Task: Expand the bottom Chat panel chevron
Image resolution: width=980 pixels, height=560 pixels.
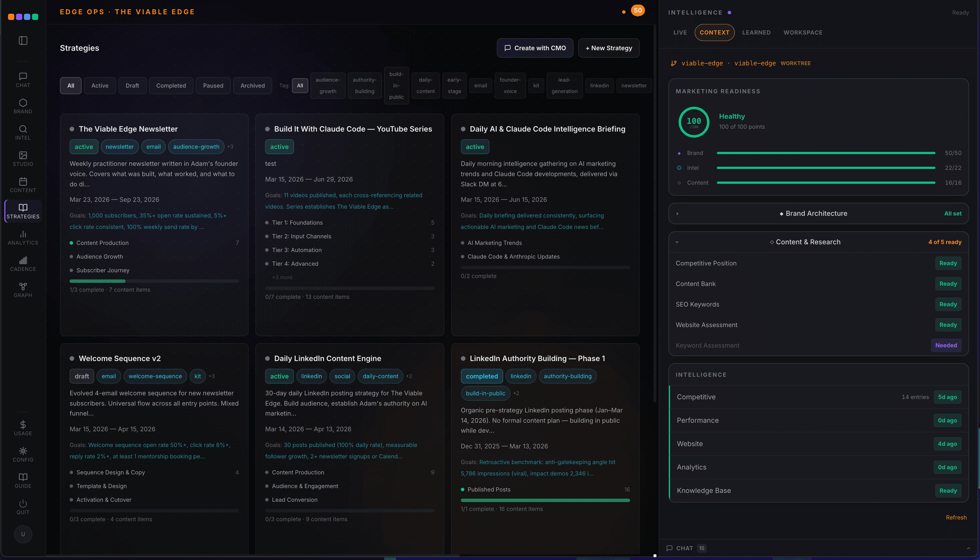Action: [968, 548]
